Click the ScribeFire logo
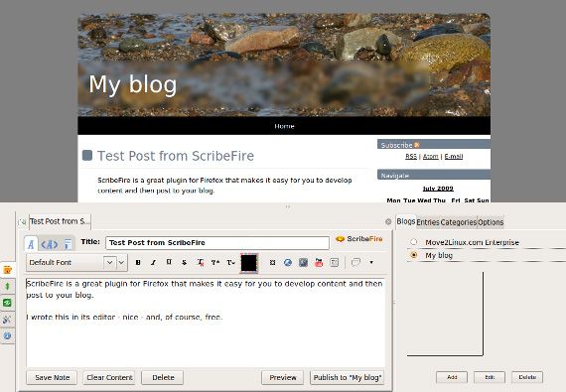The height and width of the screenshot is (392, 566). 358,239
